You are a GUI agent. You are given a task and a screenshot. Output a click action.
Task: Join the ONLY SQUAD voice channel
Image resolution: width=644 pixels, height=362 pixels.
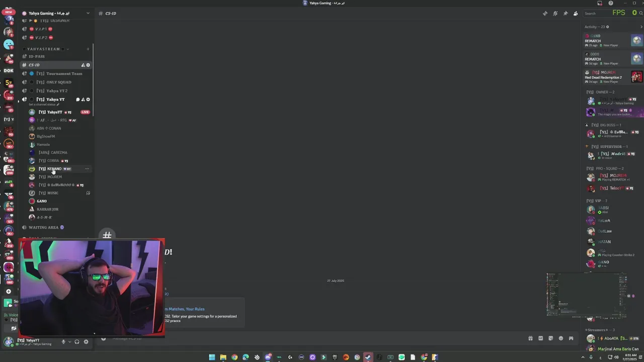tap(55, 82)
